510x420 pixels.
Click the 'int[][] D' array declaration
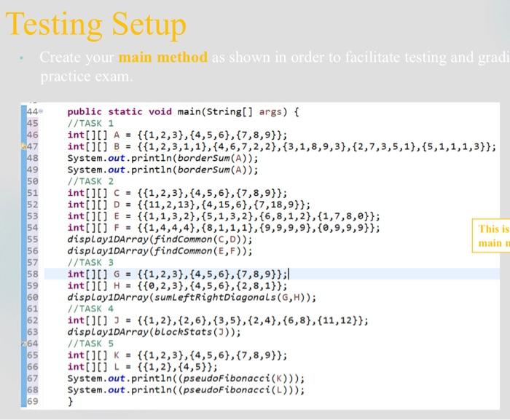[x=189, y=205]
